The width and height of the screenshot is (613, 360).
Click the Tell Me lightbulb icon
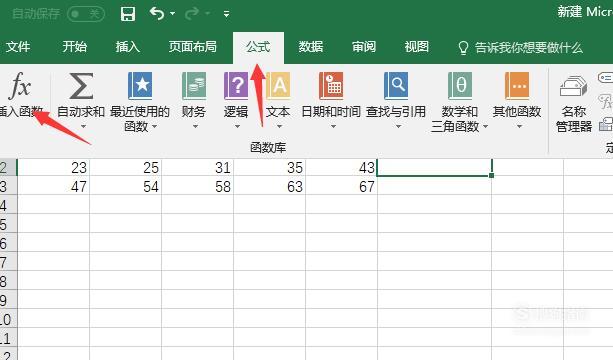[463, 48]
